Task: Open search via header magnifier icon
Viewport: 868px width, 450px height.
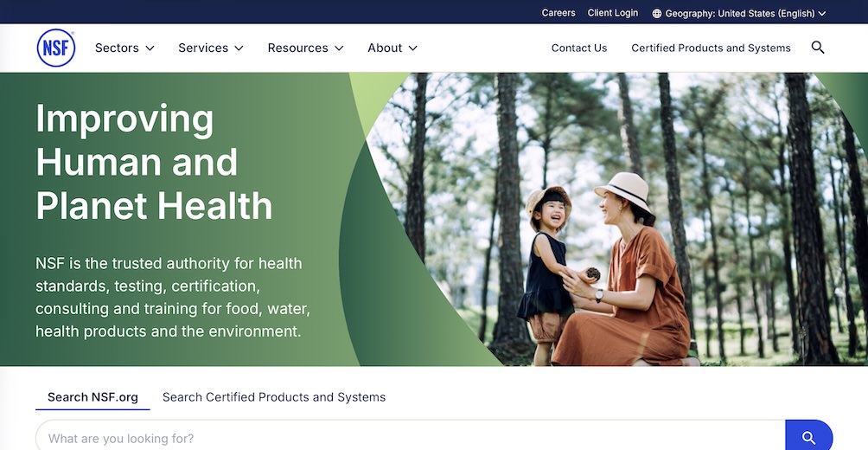Action: tap(817, 48)
